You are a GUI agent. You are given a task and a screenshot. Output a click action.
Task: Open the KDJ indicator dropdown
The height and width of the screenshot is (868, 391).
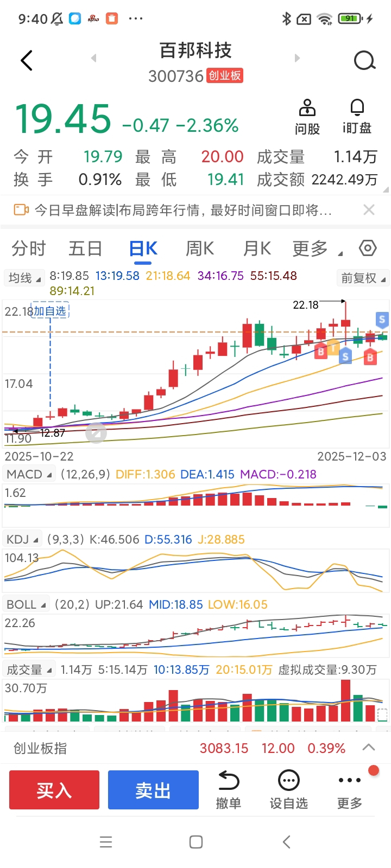tap(23, 539)
